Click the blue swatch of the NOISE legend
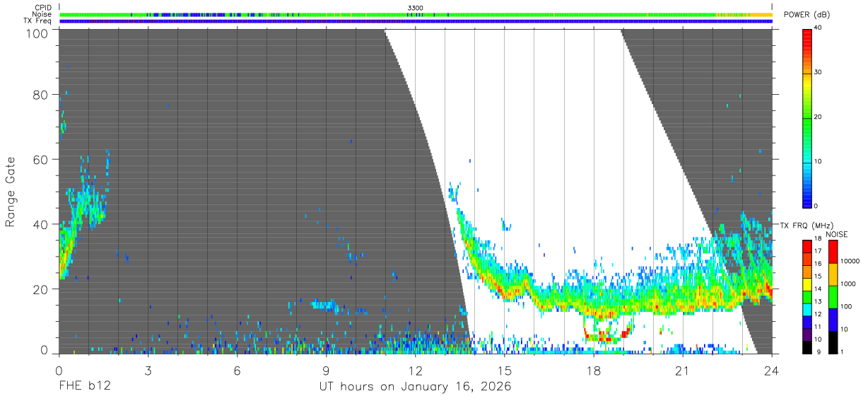The width and height of the screenshot is (868, 401). (x=833, y=319)
